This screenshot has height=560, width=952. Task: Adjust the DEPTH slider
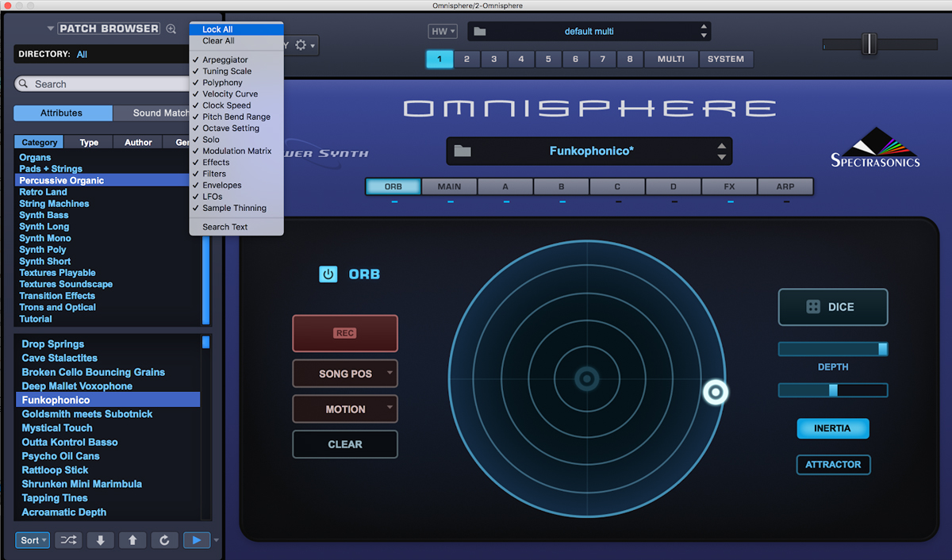[833, 349]
